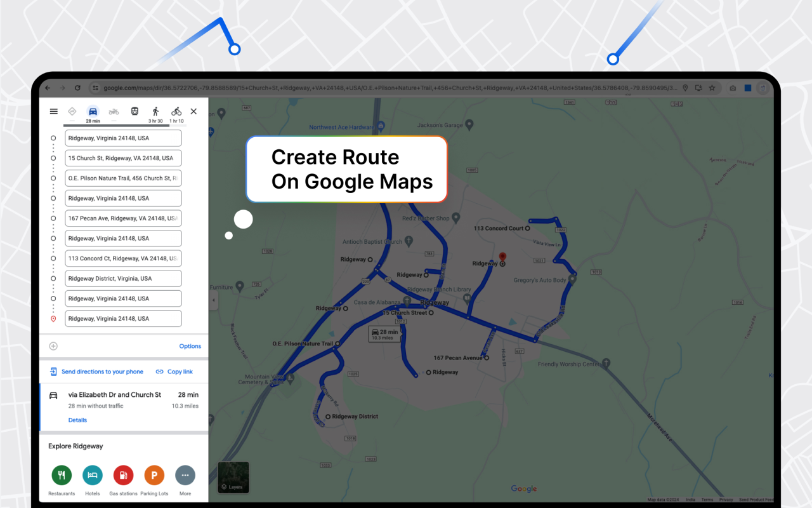Click the camera extension icon

733,88
